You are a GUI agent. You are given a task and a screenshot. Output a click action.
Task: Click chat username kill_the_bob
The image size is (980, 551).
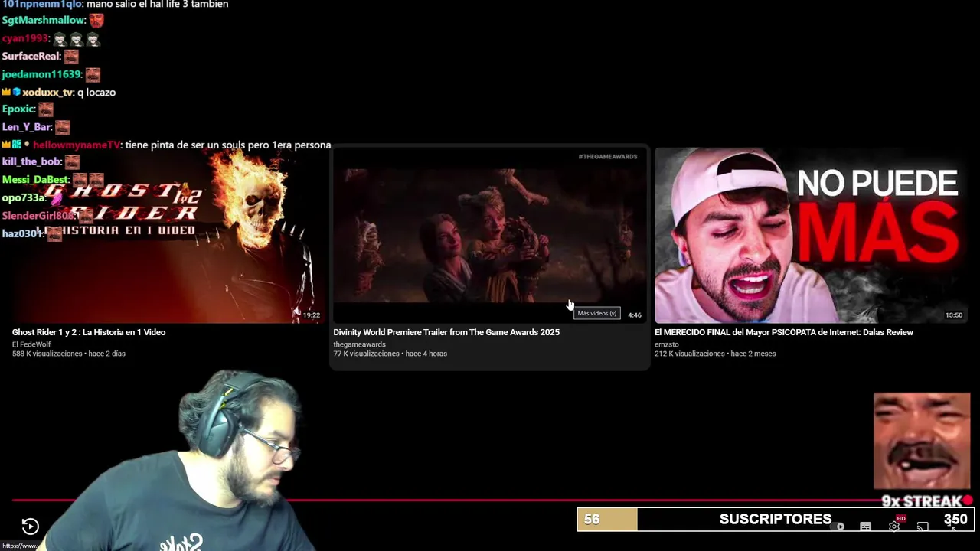click(x=31, y=161)
